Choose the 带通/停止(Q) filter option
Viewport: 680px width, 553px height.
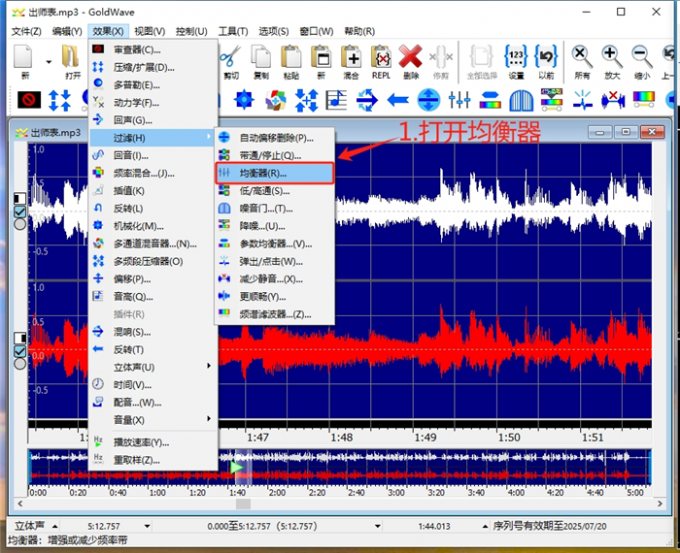275,156
